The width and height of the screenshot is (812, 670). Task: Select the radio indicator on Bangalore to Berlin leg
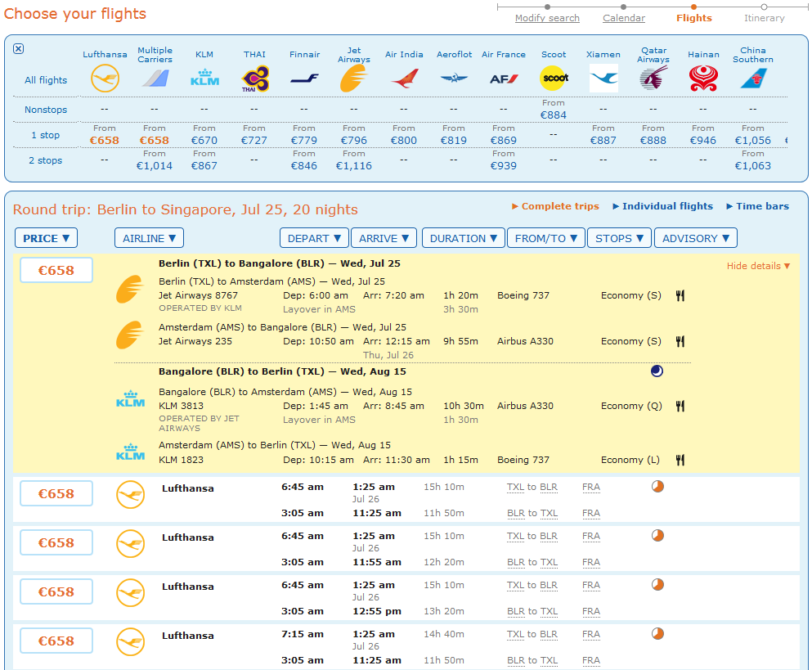click(x=657, y=371)
